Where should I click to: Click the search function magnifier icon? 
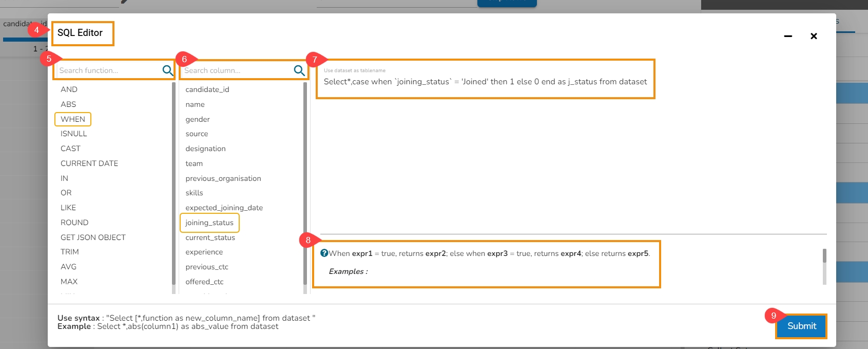[x=167, y=70]
